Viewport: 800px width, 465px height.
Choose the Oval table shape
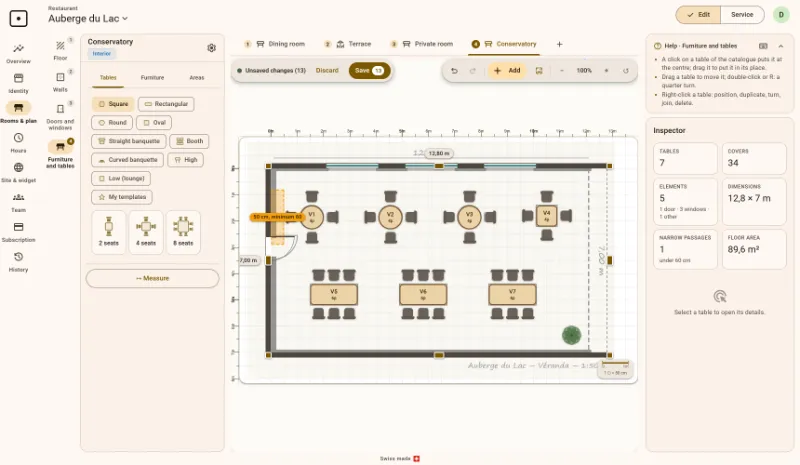(154, 123)
